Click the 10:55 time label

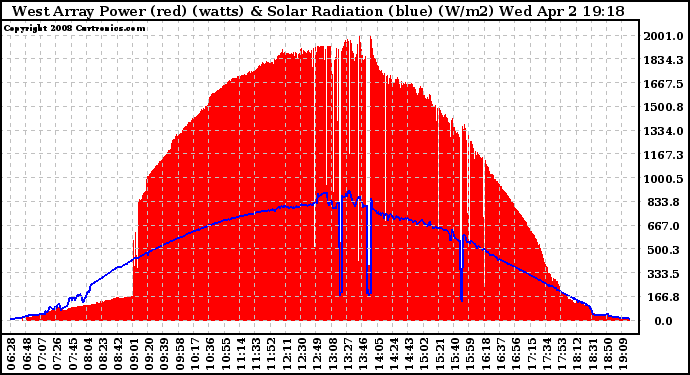225,354
